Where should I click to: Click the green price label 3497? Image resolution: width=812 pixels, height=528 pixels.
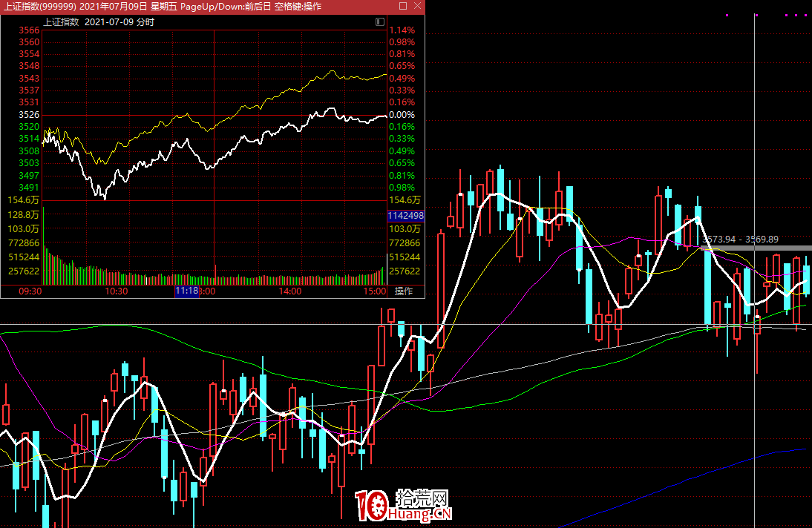pyautogui.click(x=29, y=175)
